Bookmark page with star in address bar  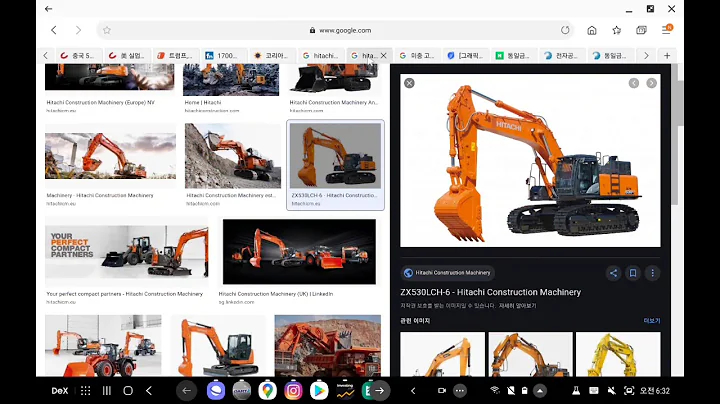pos(107,30)
